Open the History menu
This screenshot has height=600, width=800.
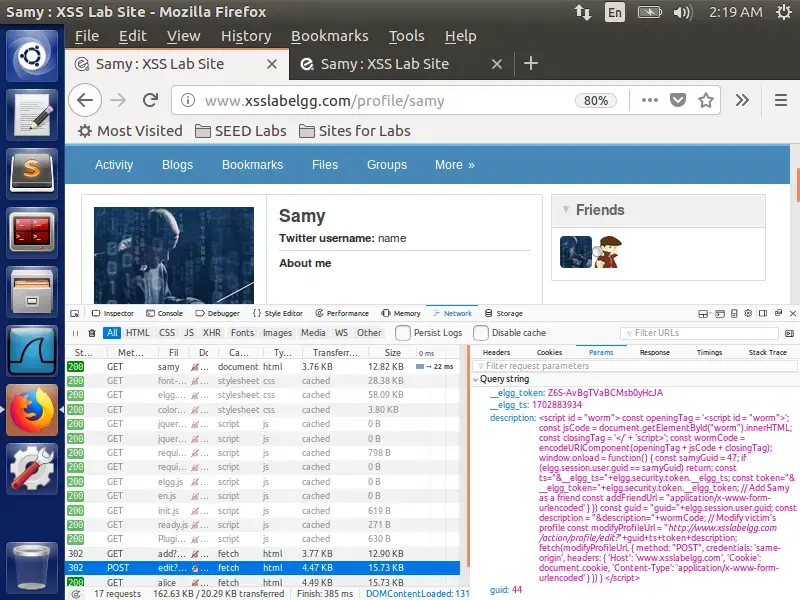[246, 36]
